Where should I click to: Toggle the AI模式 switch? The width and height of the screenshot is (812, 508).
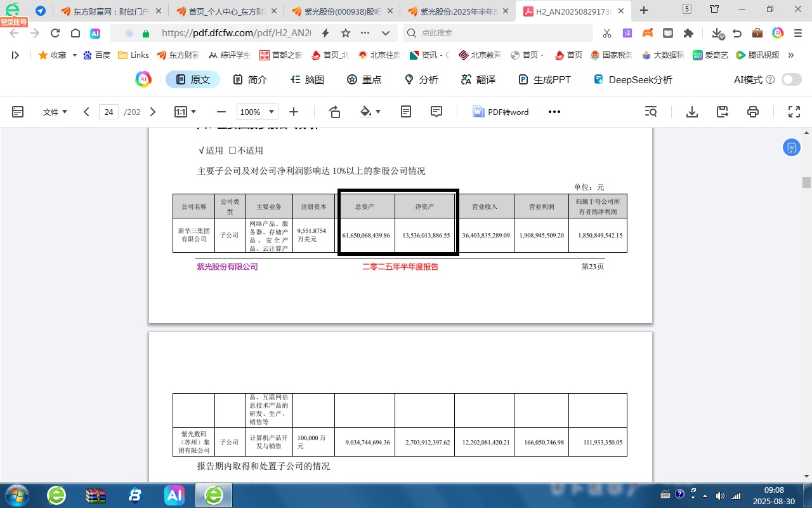pyautogui.click(x=792, y=79)
